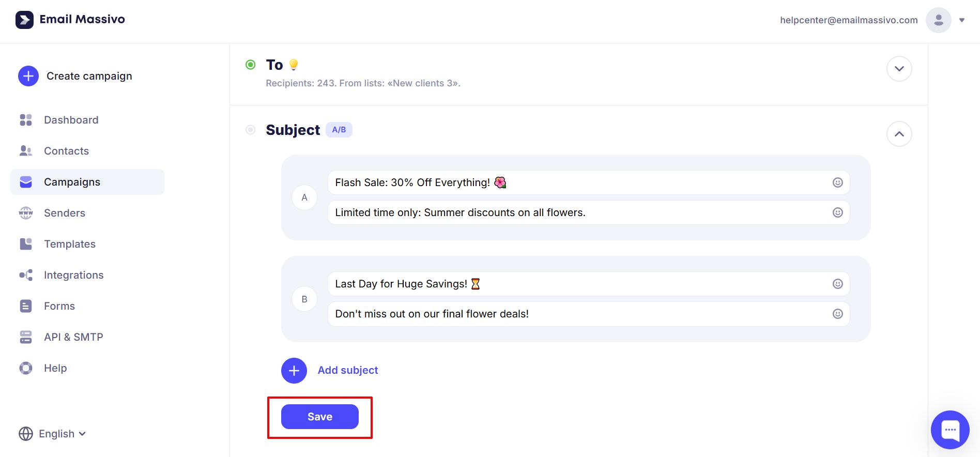The image size is (980, 457).
Task: Open the live chat support bubble
Action: tap(950, 430)
